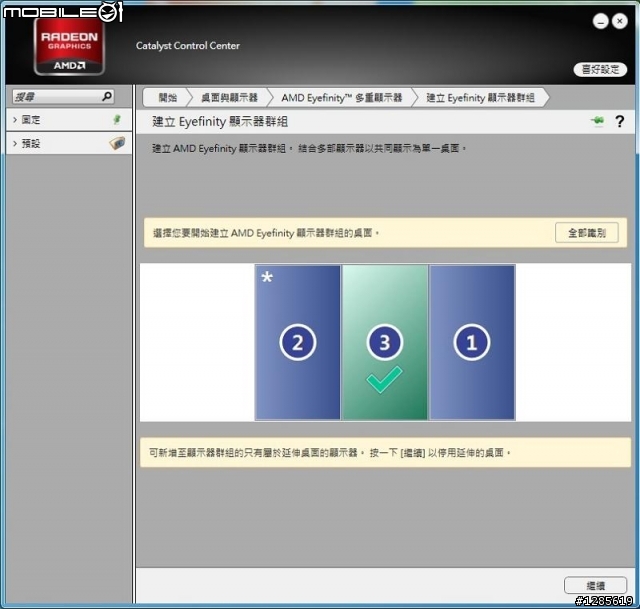The height and width of the screenshot is (609, 640).
Task: Select 建立 Eyefinity 顯示器群組 breadcrumb
Action: (480, 98)
